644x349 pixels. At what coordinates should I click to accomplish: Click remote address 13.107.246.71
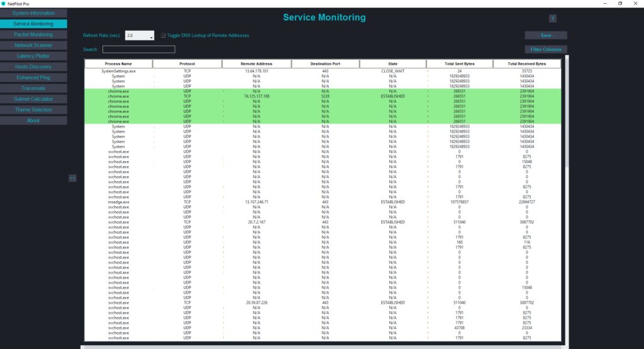pyautogui.click(x=257, y=202)
